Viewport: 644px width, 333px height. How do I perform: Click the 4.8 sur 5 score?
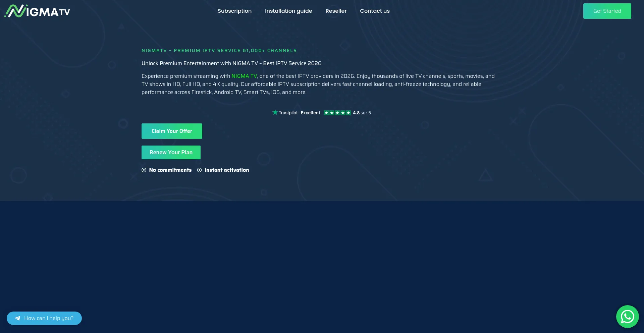pyautogui.click(x=362, y=113)
